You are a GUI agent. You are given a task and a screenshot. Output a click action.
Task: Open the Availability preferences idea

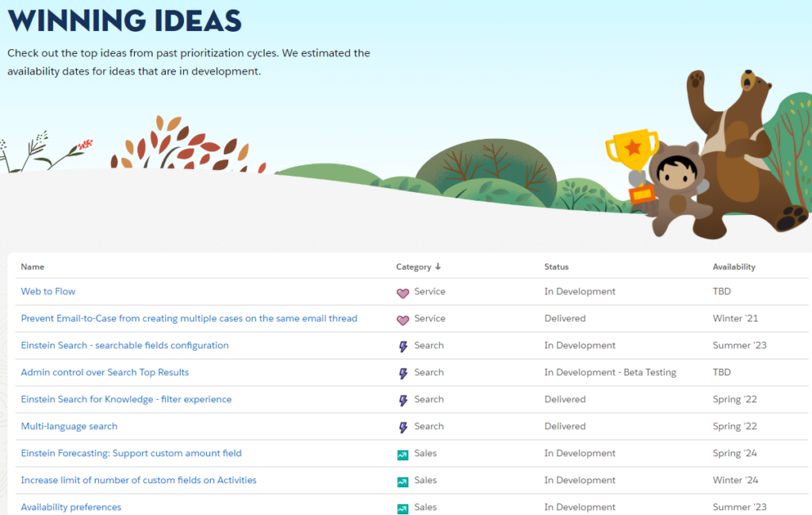71,507
